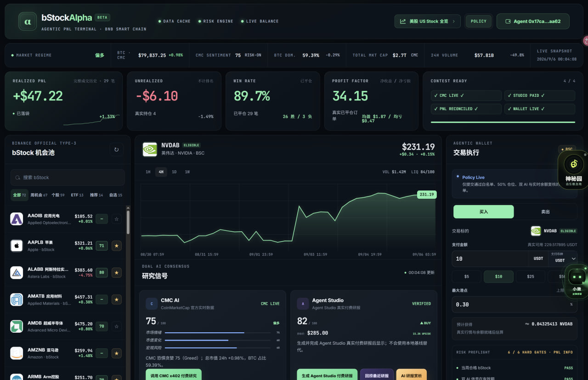The height and width of the screenshot is (380, 588).
Task: Toggle the favorite star for AAPLB
Action: (117, 246)
